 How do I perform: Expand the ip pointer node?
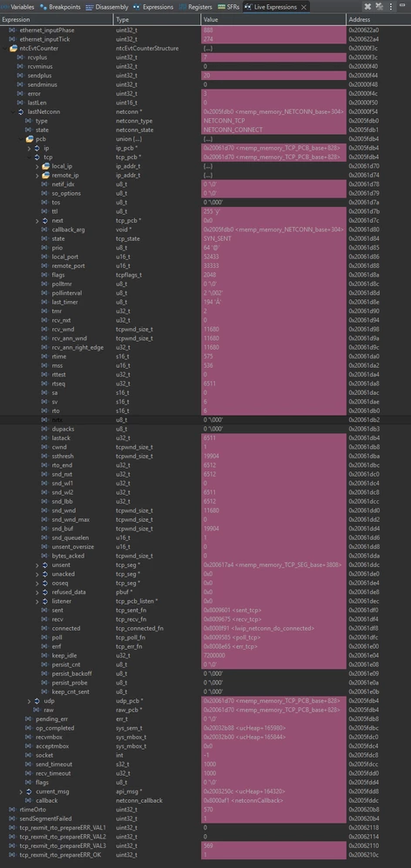(x=30, y=148)
